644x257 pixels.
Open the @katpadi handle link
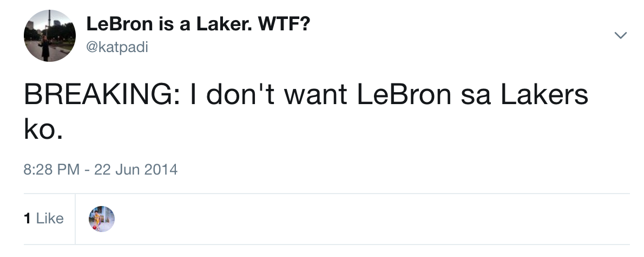tap(117, 48)
